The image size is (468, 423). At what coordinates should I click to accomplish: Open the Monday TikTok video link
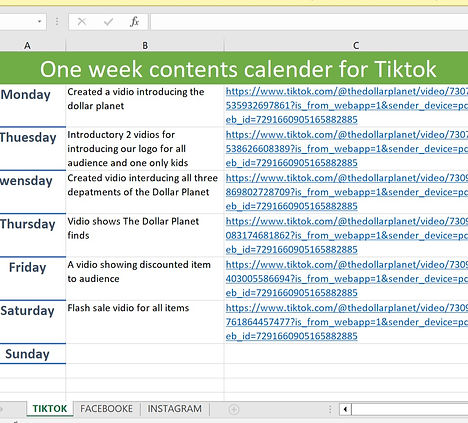coord(347,105)
